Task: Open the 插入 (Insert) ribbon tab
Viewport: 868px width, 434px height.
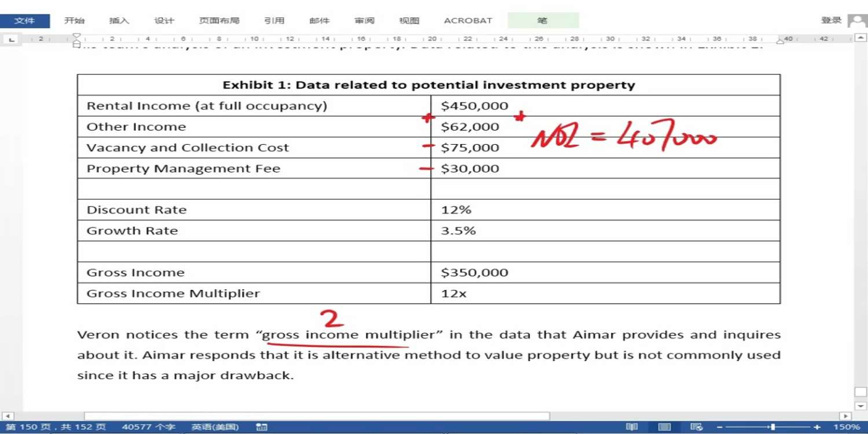Action: [119, 21]
